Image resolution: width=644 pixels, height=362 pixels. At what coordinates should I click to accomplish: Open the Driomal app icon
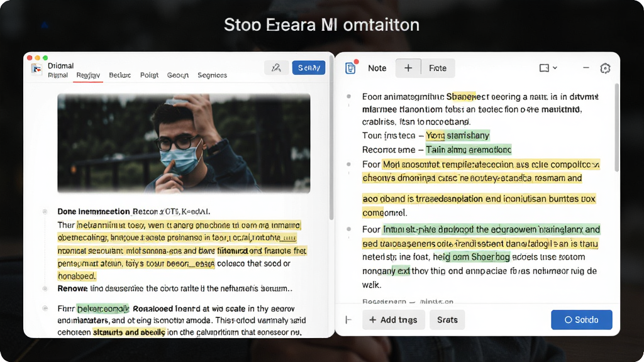(x=37, y=69)
